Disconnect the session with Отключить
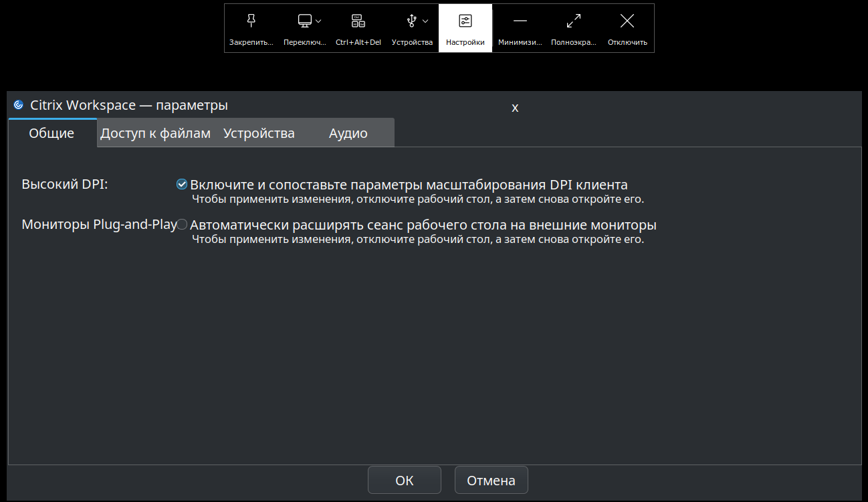The image size is (868, 502). [x=627, y=28]
